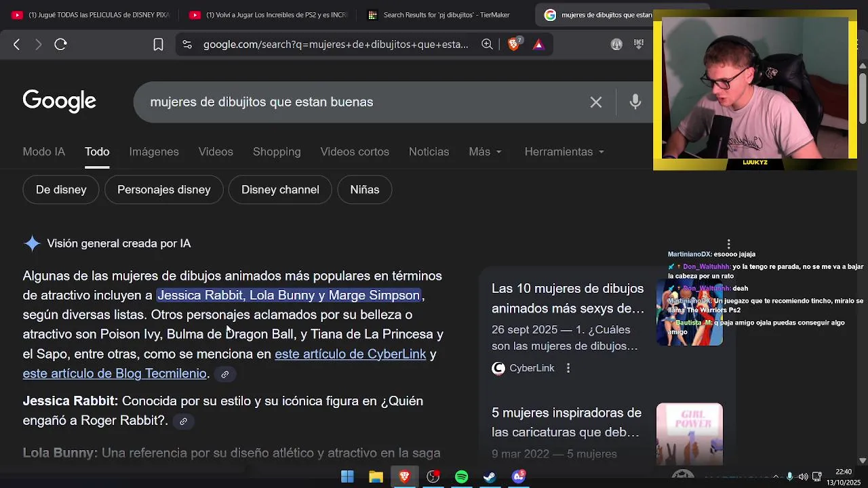This screenshot has width=868, height=488.
Task: Click the CyberLink source logo icon
Action: 498,368
